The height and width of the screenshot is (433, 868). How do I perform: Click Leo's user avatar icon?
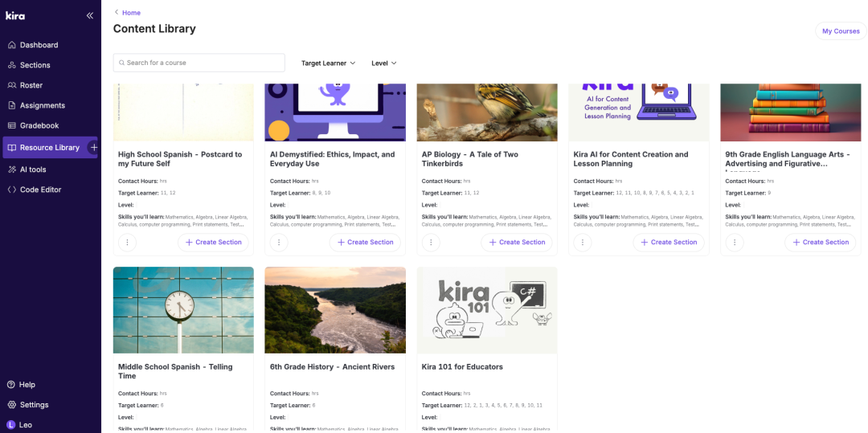(11, 424)
